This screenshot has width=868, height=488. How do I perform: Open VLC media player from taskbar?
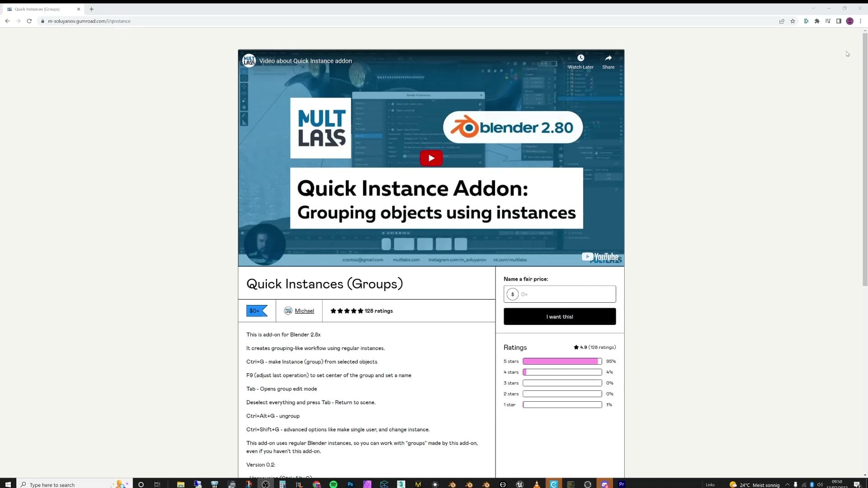(537, 484)
